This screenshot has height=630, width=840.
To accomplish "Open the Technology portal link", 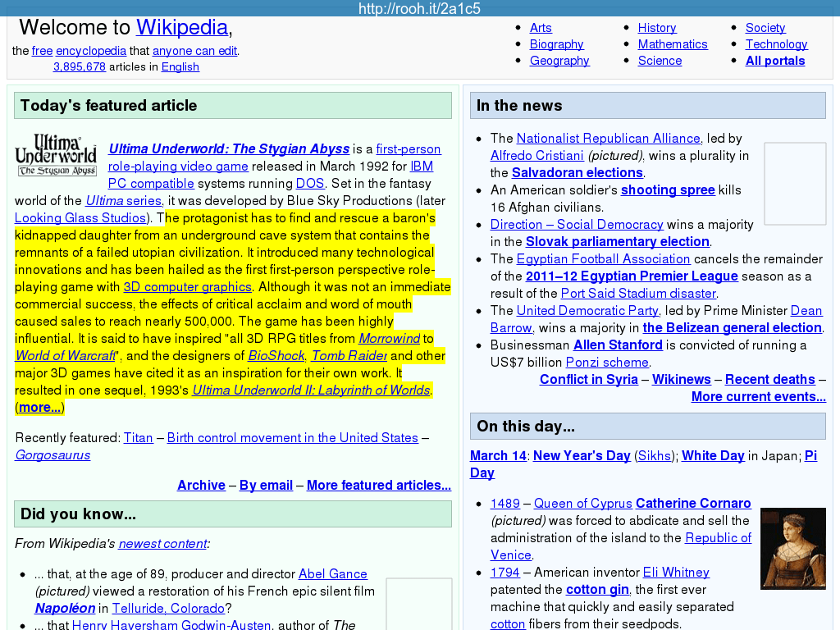I will coord(776,44).
